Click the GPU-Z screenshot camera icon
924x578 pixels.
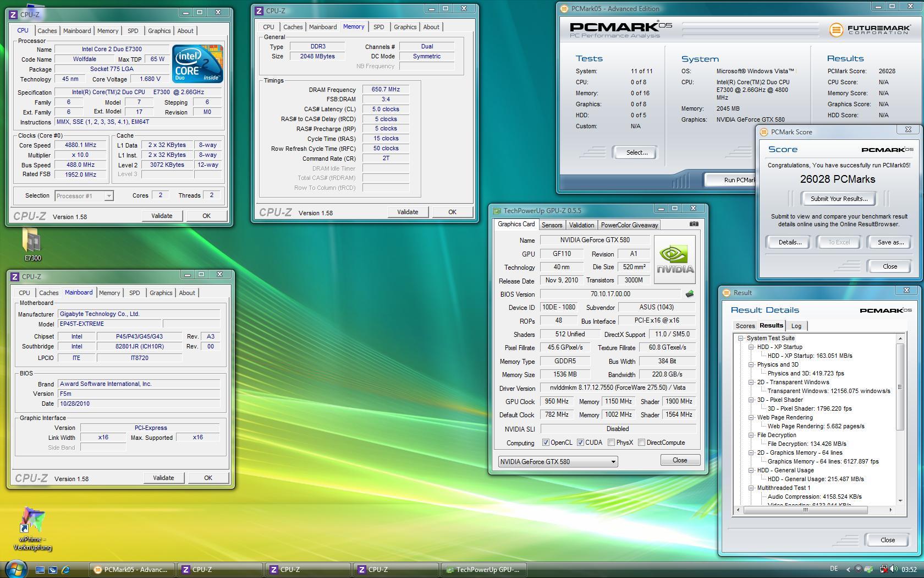694,224
